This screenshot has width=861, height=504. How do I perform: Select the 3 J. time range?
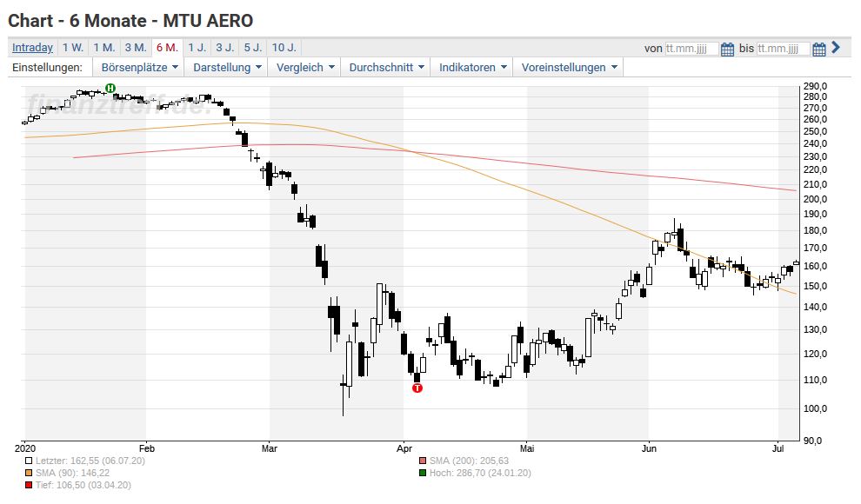click(x=224, y=48)
